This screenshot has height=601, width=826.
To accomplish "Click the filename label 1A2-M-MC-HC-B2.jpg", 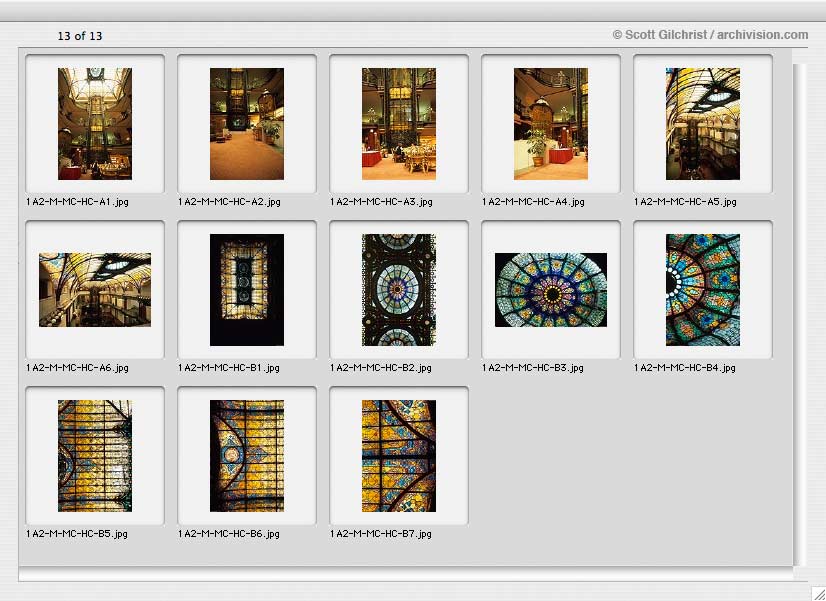I will (381, 368).
